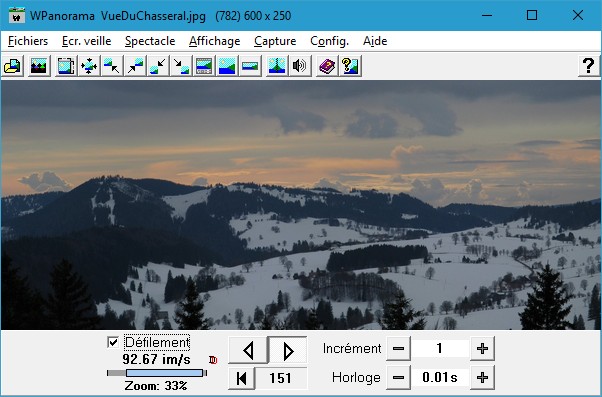Move window to bottom-right corner icon
Viewport: 602px width, 397px height.
[181, 66]
